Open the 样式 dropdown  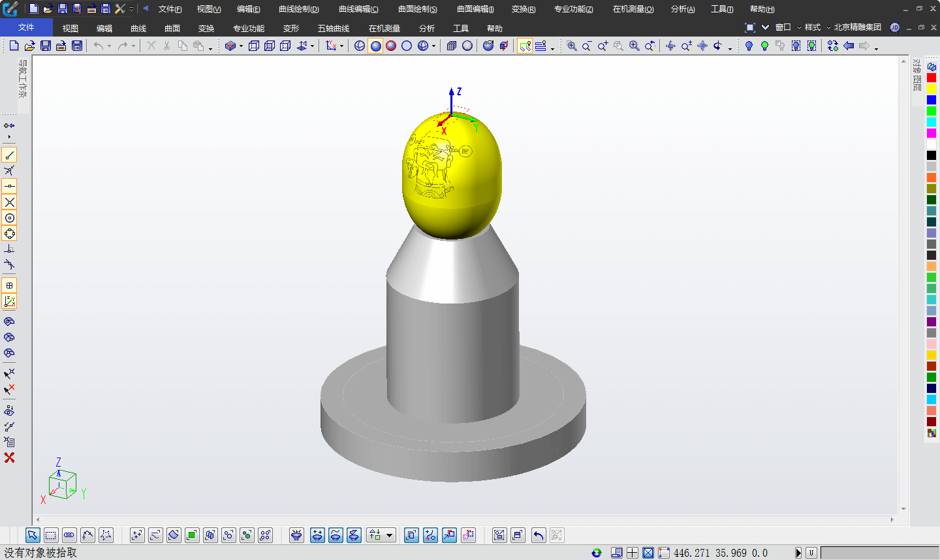coord(817,27)
